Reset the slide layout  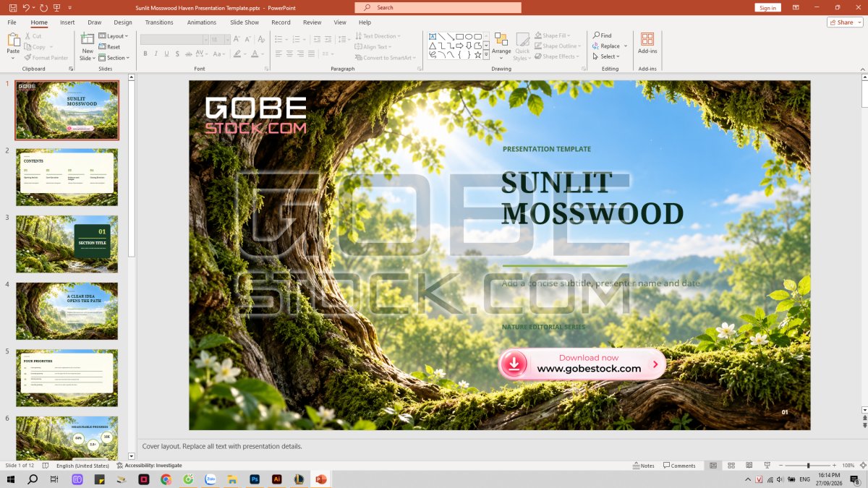(x=109, y=47)
